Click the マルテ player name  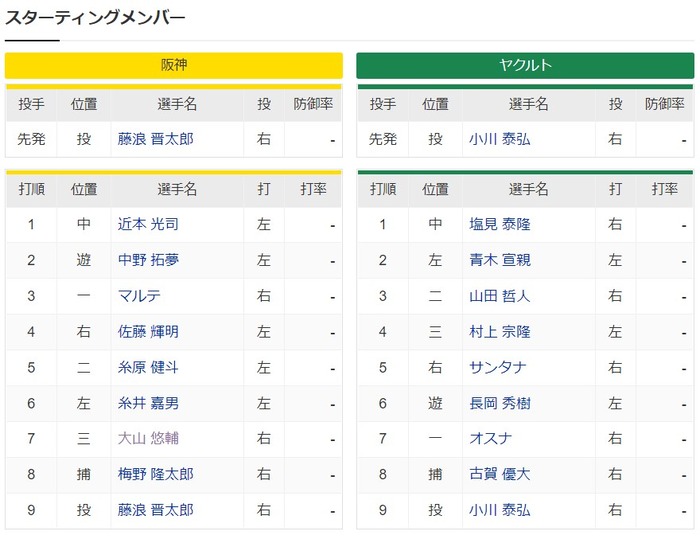(x=139, y=296)
